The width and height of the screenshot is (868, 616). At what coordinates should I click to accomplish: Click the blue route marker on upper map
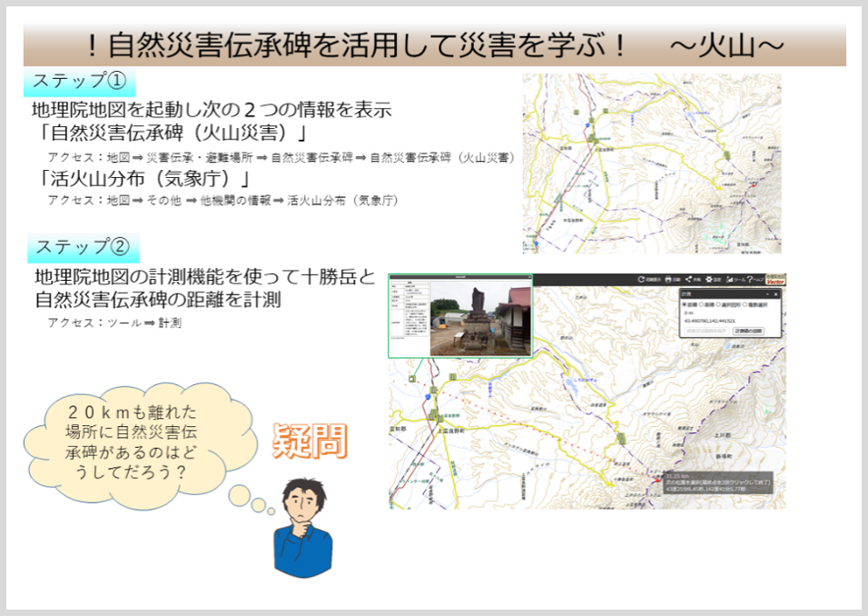pyautogui.click(x=587, y=125)
